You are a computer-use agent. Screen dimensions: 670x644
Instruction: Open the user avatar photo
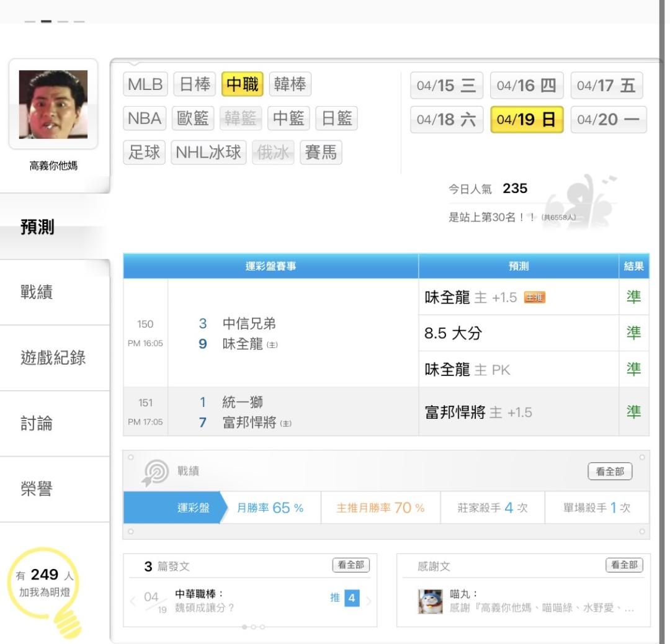pyautogui.click(x=53, y=104)
